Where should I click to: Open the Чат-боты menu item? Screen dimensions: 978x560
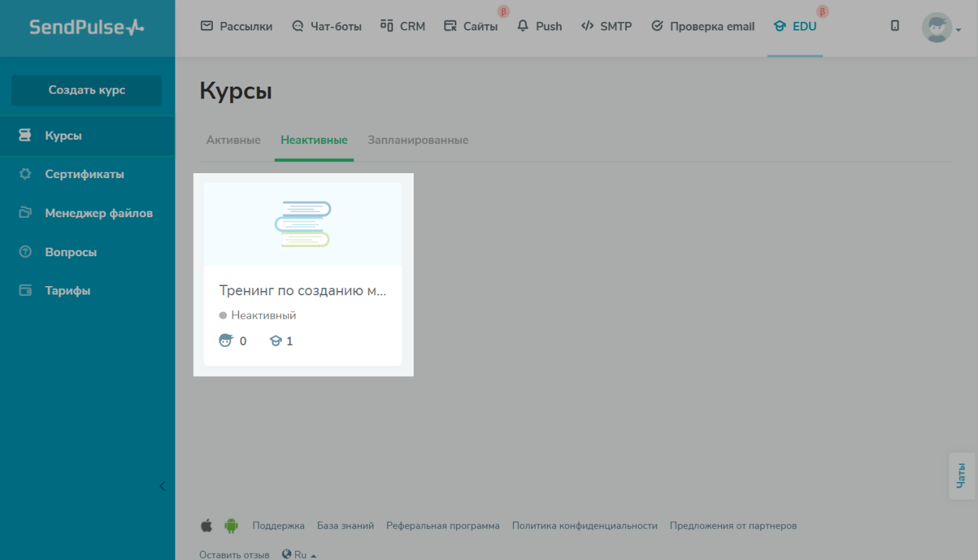[x=326, y=26]
